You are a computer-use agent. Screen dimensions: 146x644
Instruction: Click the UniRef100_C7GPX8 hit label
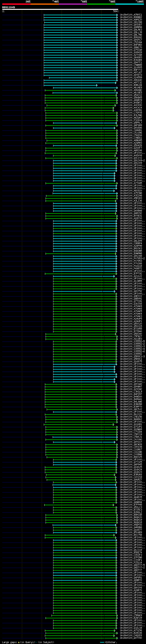click(131, 112)
